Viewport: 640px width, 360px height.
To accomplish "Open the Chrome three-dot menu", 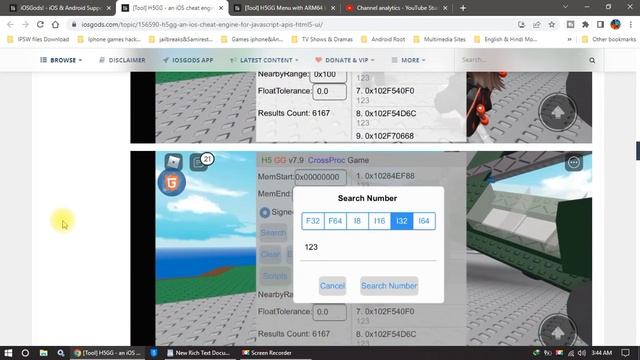I will point(631,24).
